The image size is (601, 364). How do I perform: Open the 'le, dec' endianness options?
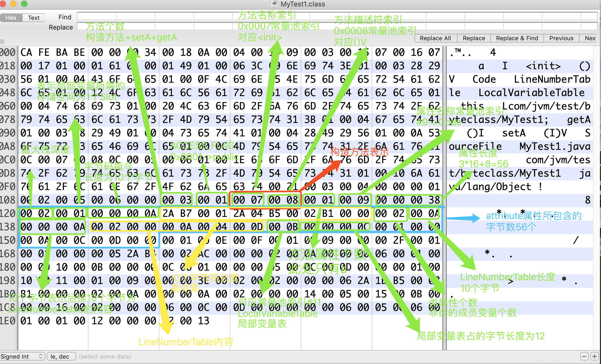pyautogui.click(x=61, y=356)
